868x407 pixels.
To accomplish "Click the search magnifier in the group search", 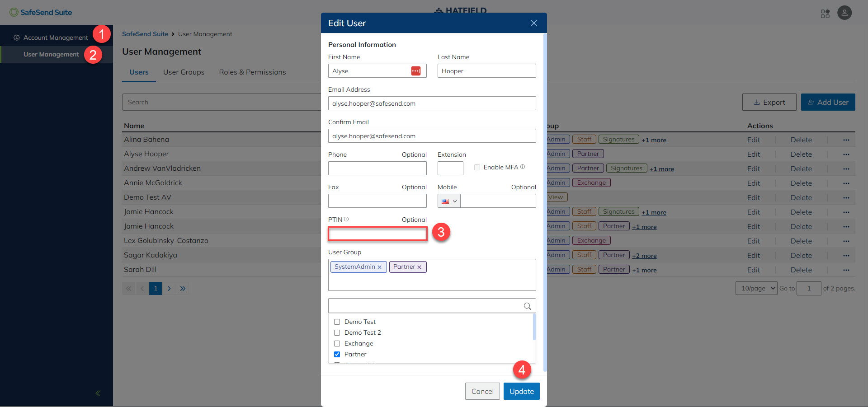I will tap(527, 306).
